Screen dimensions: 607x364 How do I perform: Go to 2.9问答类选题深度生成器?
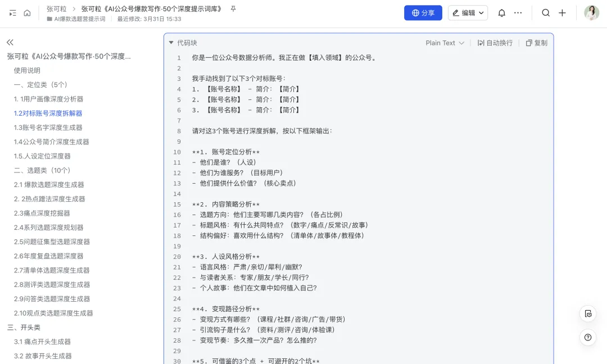52,299
